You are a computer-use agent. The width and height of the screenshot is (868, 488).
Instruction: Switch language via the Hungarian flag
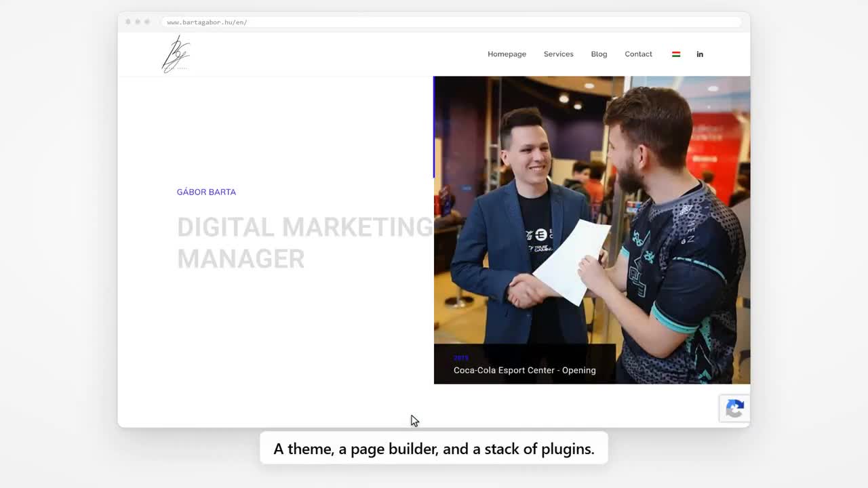[676, 54]
